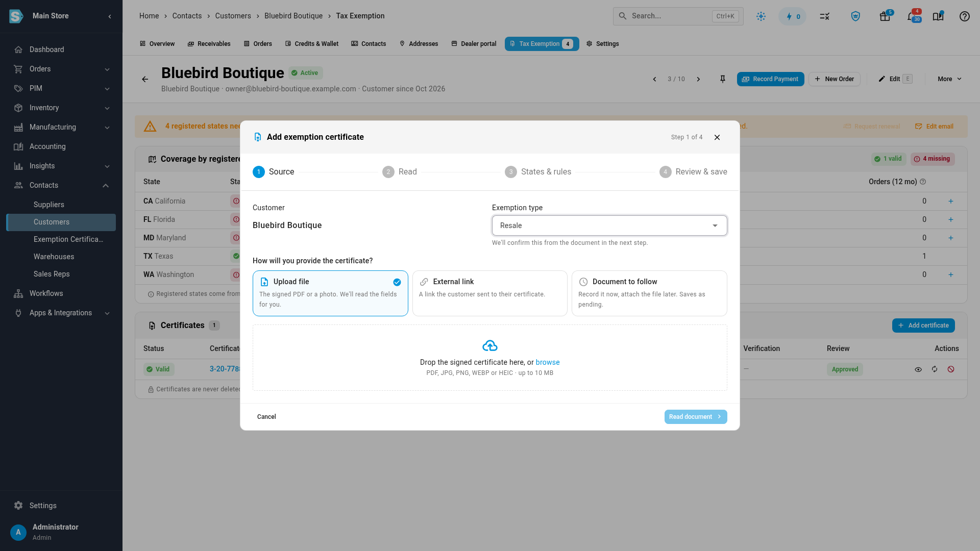Open the task checklist icon in header
The height and width of the screenshot is (551, 980).
point(825,16)
